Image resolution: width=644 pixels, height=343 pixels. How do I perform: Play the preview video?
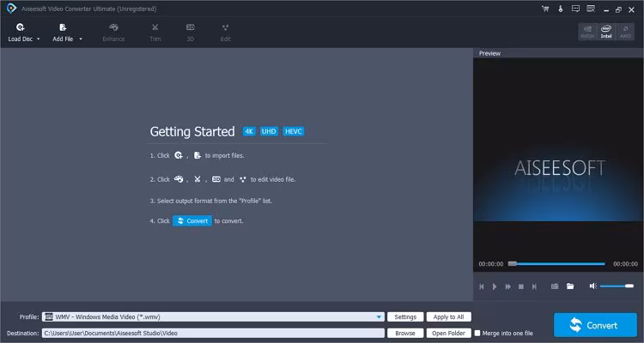[495, 286]
